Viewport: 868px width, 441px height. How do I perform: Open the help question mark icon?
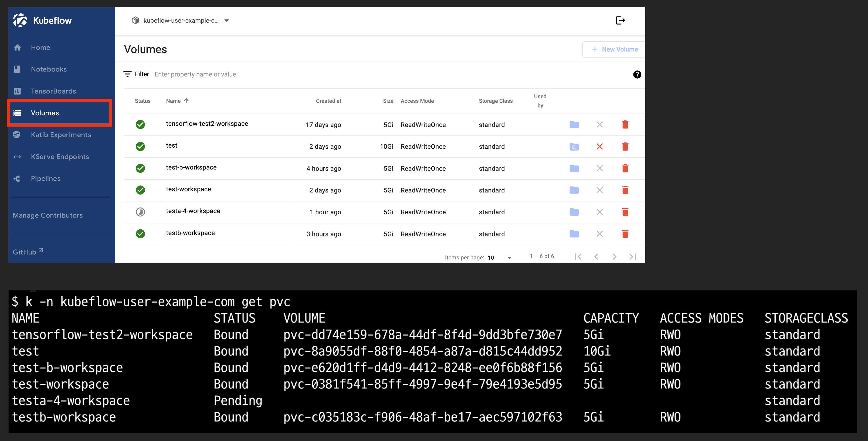(x=637, y=74)
